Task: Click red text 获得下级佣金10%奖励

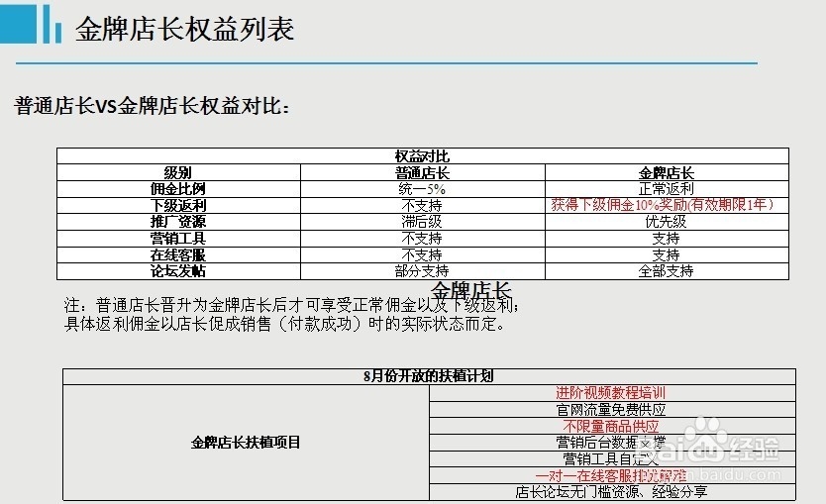Action: (x=619, y=204)
